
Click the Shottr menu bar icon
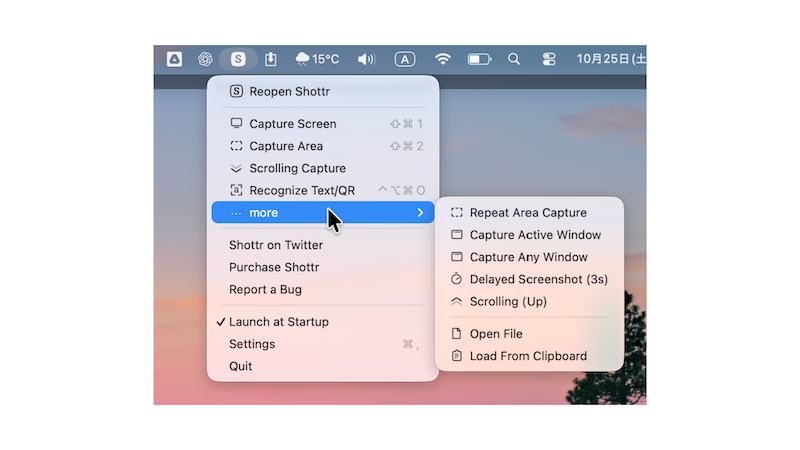pyautogui.click(x=238, y=59)
